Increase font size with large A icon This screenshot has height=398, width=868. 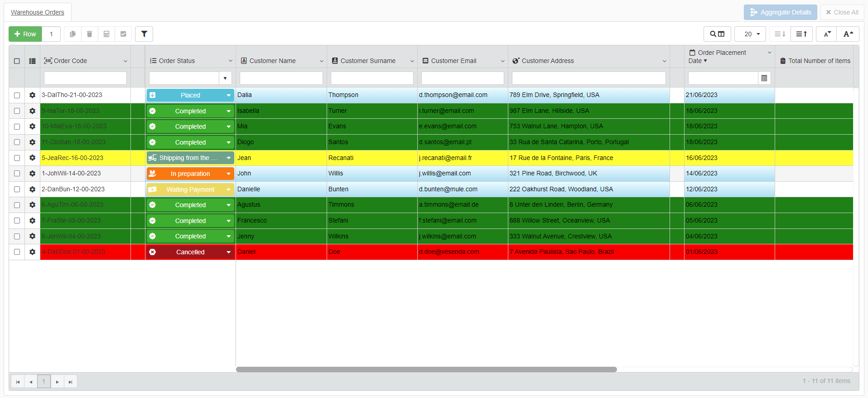coord(848,34)
